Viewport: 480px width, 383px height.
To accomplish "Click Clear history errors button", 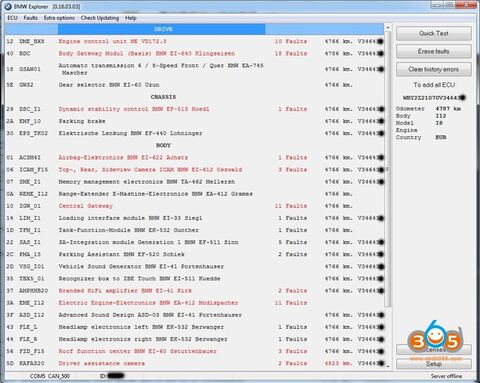I will coord(434,69).
